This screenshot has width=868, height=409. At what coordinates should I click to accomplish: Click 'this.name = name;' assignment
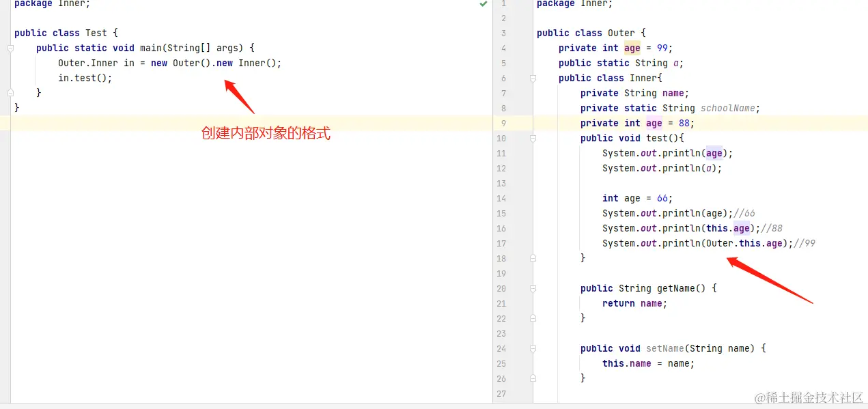(649, 363)
